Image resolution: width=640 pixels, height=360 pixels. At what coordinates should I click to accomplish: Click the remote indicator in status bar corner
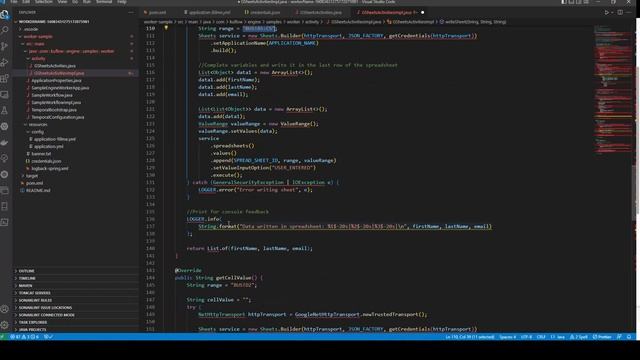[2, 337]
